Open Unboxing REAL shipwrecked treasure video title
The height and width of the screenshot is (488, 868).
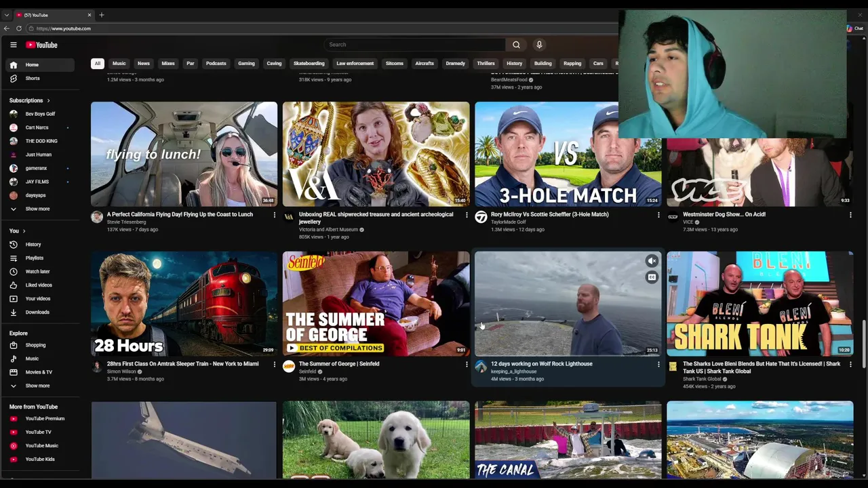376,218
